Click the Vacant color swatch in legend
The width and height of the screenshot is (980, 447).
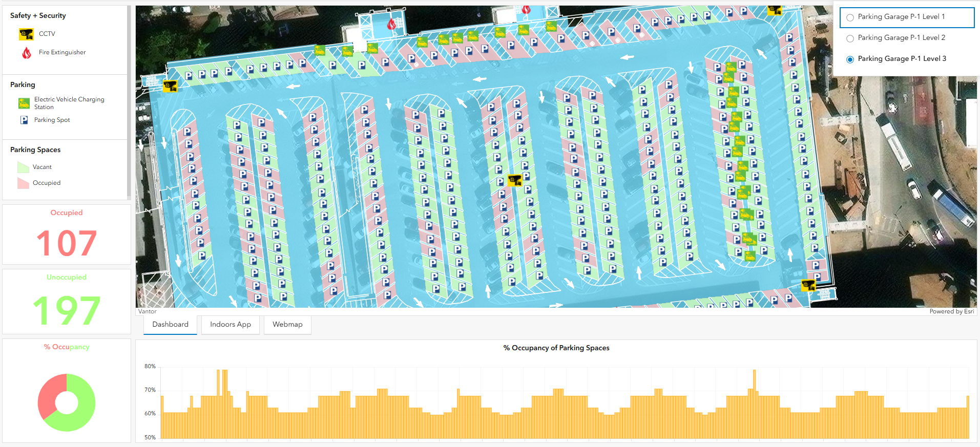click(23, 167)
